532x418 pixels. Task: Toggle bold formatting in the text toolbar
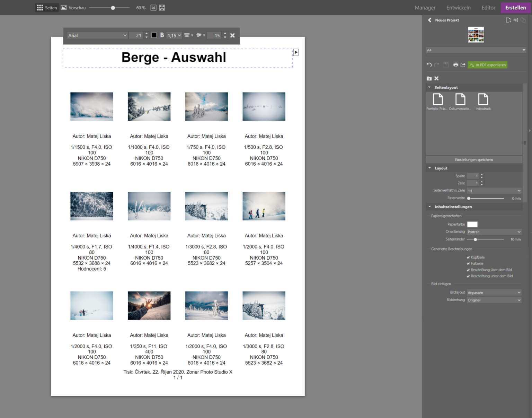pos(162,35)
